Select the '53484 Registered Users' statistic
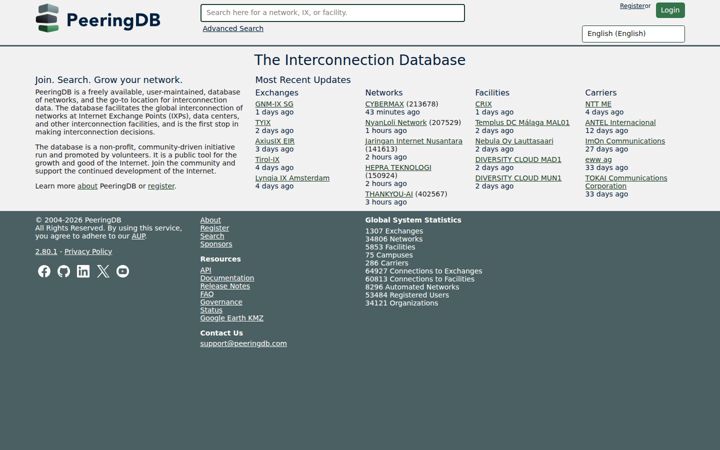 coord(407,295)
